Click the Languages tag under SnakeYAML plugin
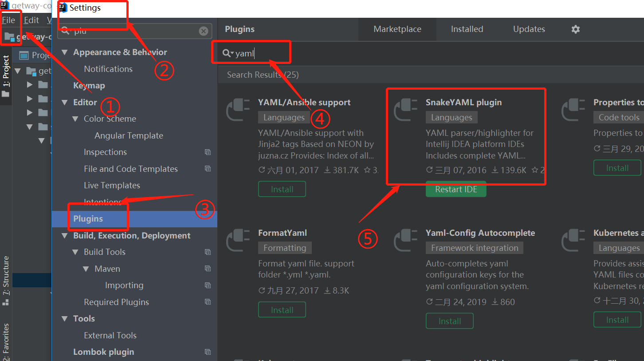The image size is (644, 361). coord(452,118)
